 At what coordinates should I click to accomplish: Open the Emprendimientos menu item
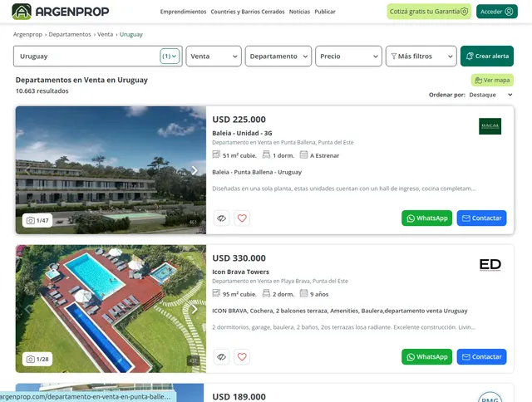pyautogui.click(x=183, y=12)
